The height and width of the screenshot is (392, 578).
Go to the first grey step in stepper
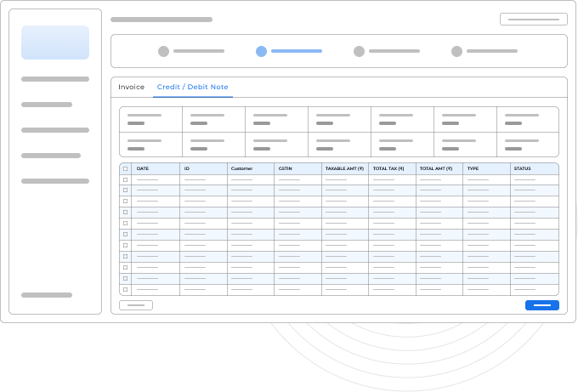point(164,51)
